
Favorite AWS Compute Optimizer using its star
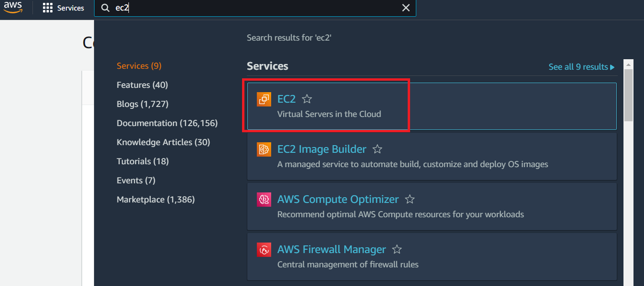pyautogui.click(x=410, y=199)
